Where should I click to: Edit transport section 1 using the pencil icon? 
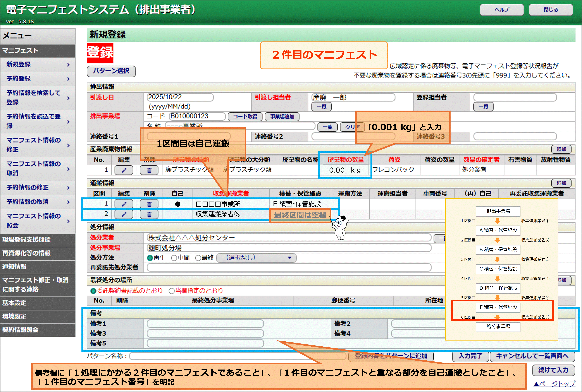tap(124, 204)
